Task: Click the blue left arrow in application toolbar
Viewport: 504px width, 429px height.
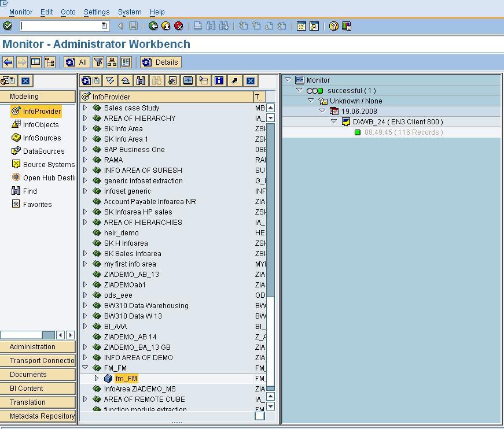Action: [x=8, y=62]
